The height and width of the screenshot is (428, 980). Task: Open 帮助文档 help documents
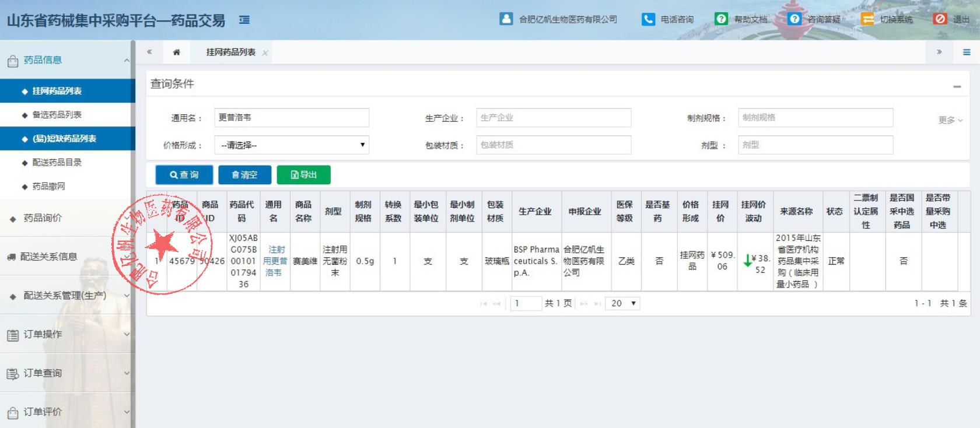pyautogui.click(x=741, y=19)
